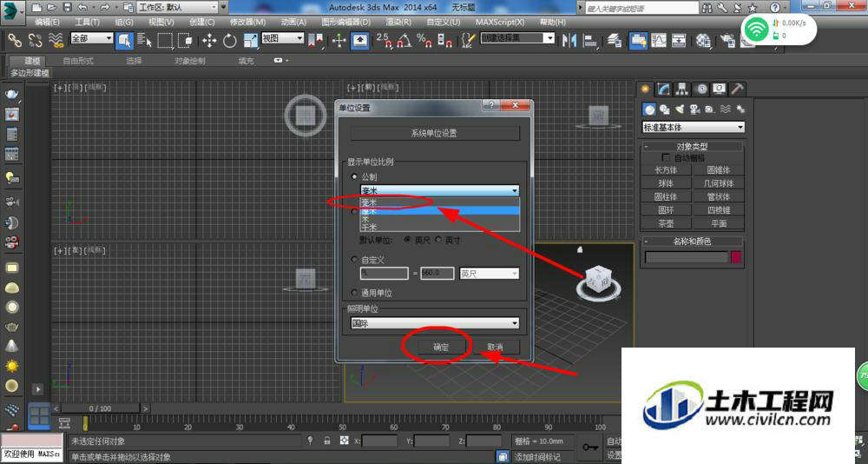Open the 自定义(U) menu

click(x=443, y=23)
